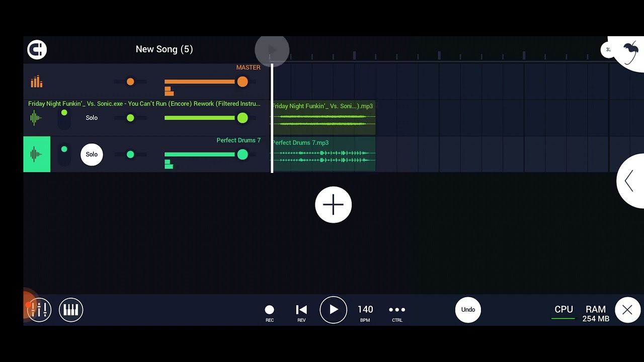Click the REC record button

click(x=270, y=313)
